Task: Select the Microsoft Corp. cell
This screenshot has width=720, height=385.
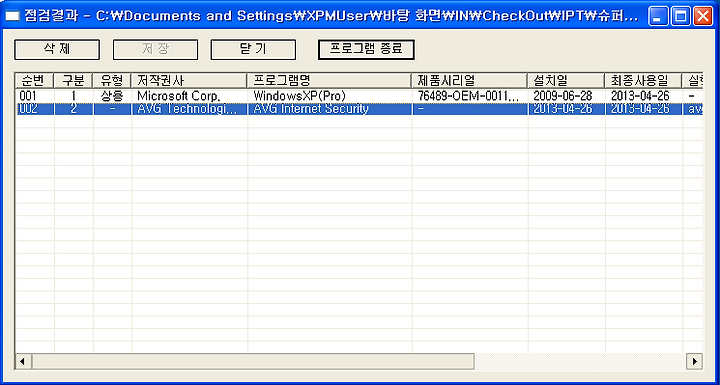Action: point(190,96)
